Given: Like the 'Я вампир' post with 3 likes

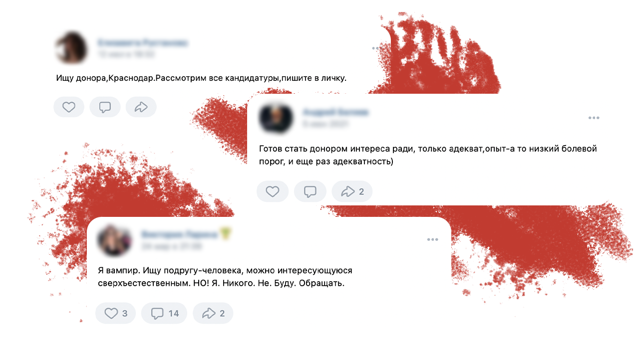Looking at the screenshot, I should coord(116,313).
